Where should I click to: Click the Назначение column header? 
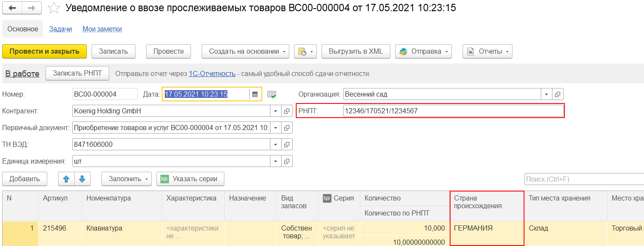pyautogui.click(x=250, y=206)
